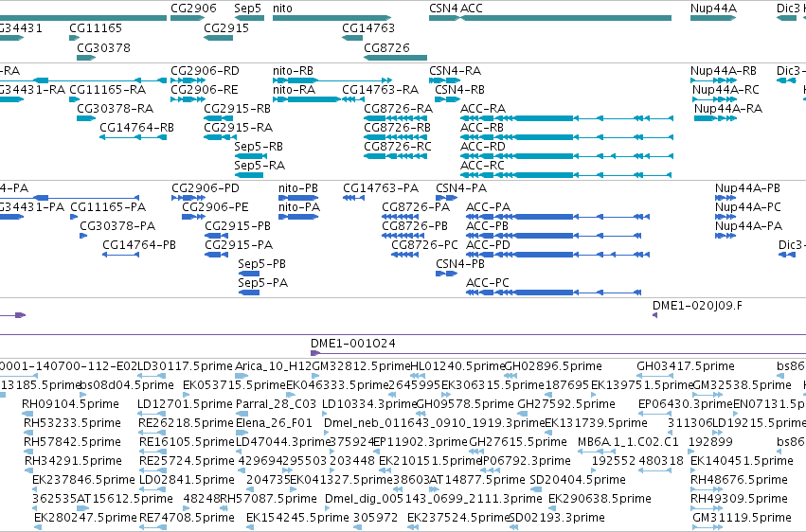Click the CG14763-PA protein label

(x=381, y=188)
